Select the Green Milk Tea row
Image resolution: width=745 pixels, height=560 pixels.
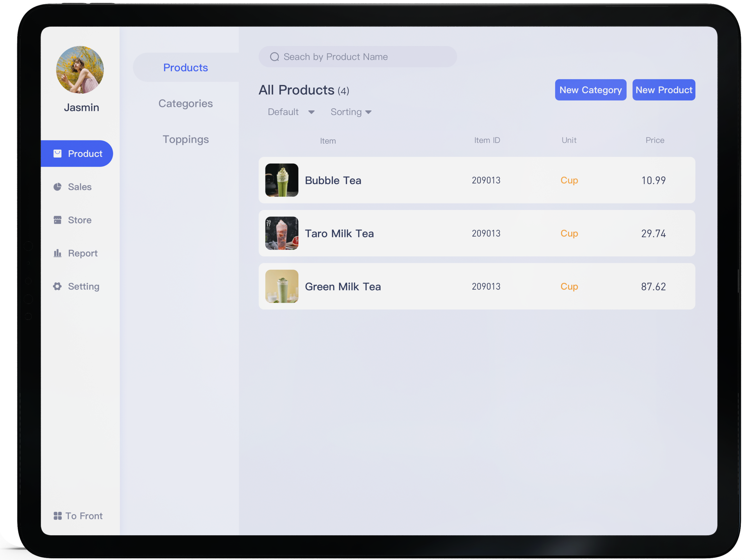(x=477, y=286)
